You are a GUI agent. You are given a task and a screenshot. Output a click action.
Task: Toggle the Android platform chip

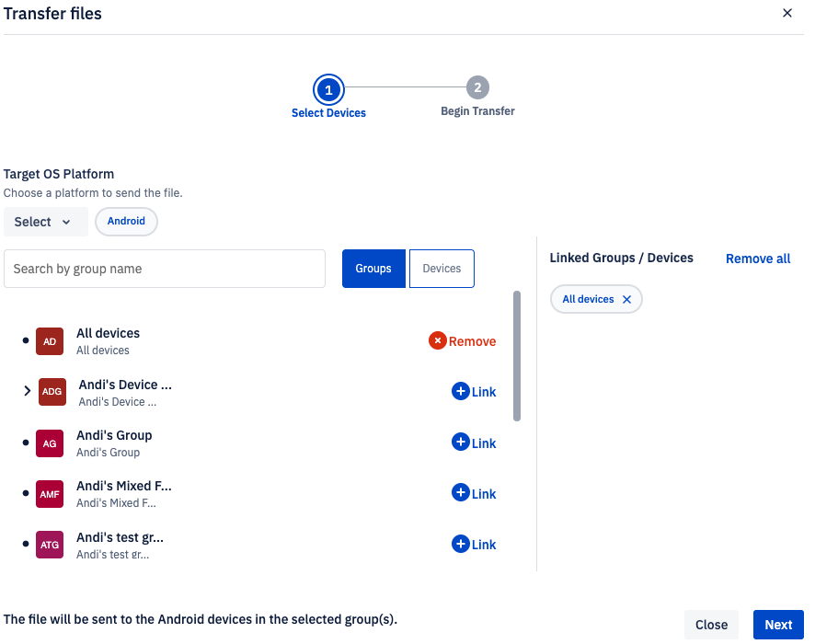pyautogui.click(x=126, y=222)
